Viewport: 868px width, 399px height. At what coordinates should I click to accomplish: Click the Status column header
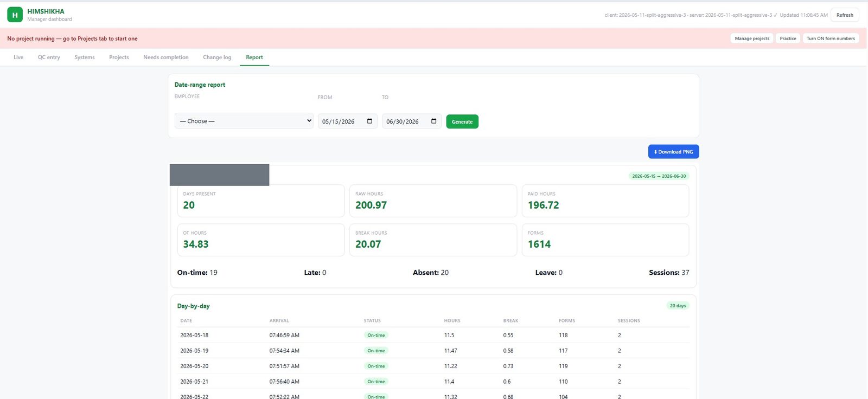[x=372, y=320]
